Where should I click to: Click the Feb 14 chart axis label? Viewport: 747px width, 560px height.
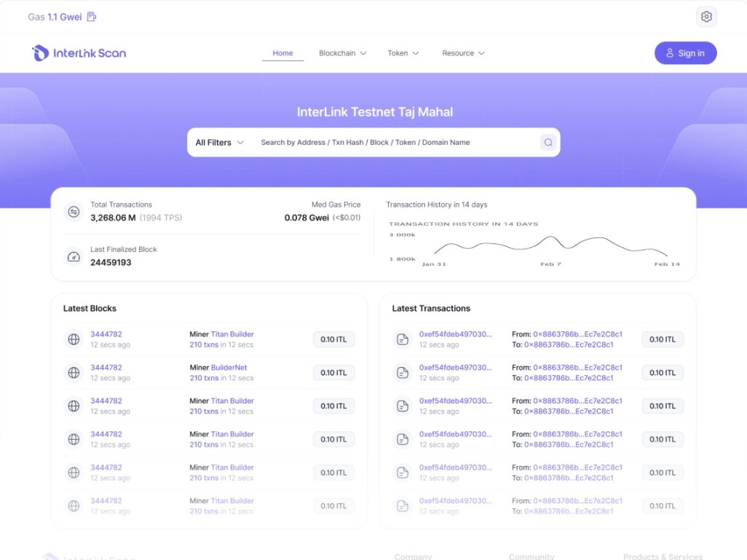pyautogui.click(x=667, y=264)
